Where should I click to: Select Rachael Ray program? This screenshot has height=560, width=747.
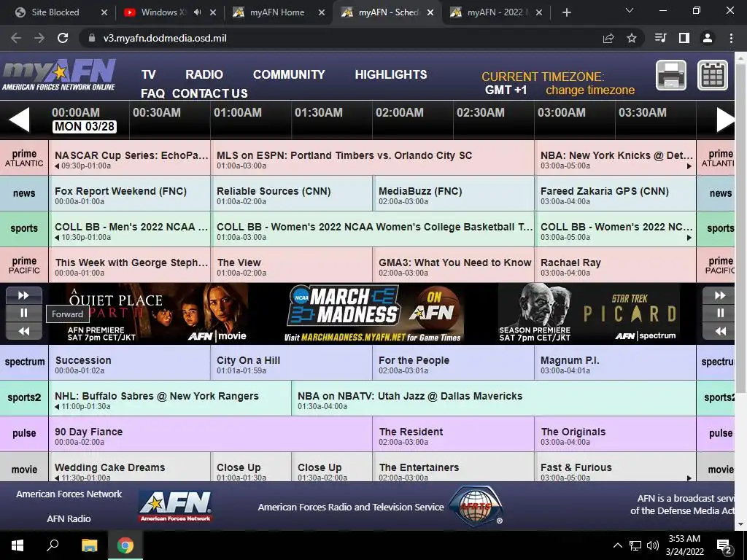coord(615,265)
